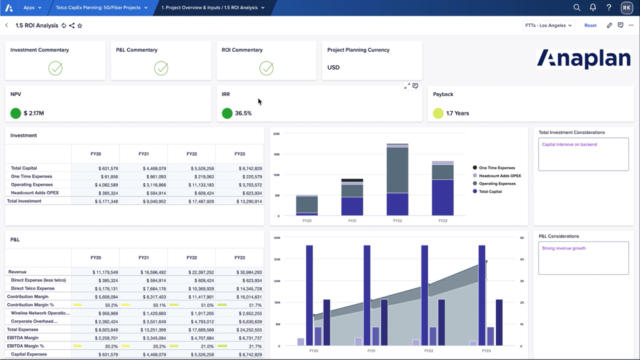640x360 pixels.
Task: Select the Headcount Adds OPEX row label
Action: click(35, 193)
